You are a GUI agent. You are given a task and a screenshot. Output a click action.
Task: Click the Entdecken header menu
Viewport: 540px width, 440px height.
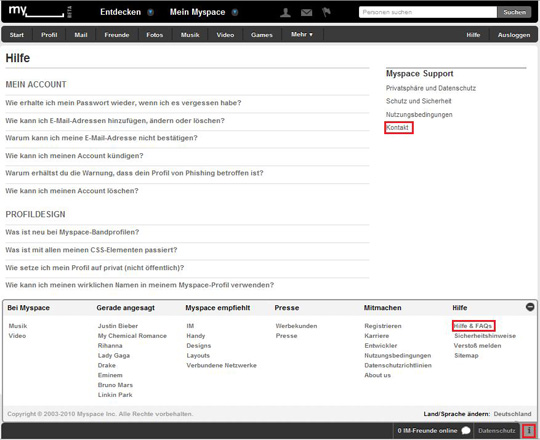point(121,12)
